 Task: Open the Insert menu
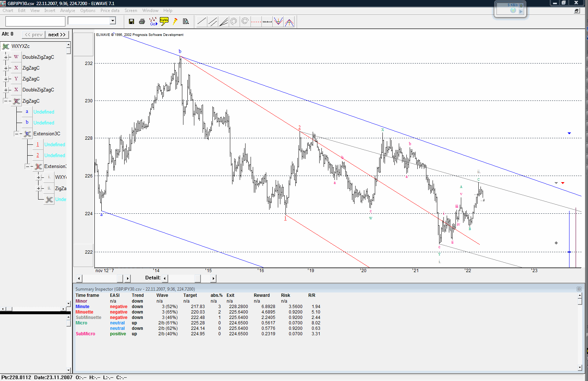click(50, 11)
